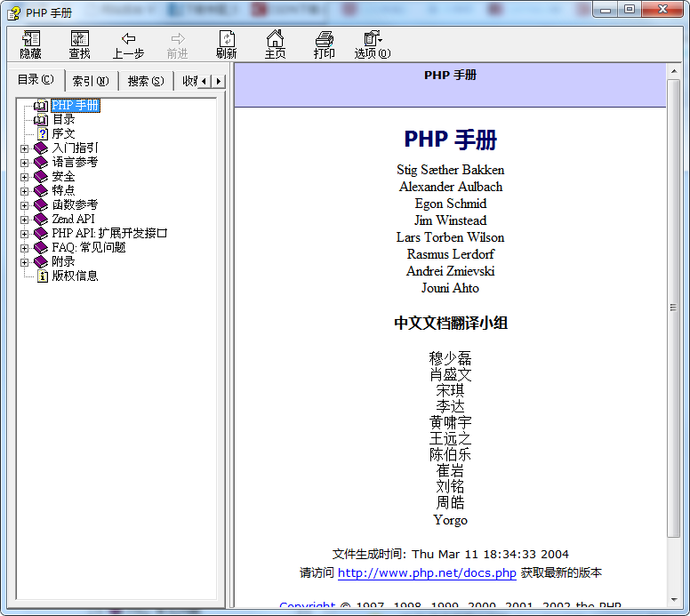Open the www.php.net/docs.php link
The width and height of the screenshot is (690, 616).
(427, 573)
